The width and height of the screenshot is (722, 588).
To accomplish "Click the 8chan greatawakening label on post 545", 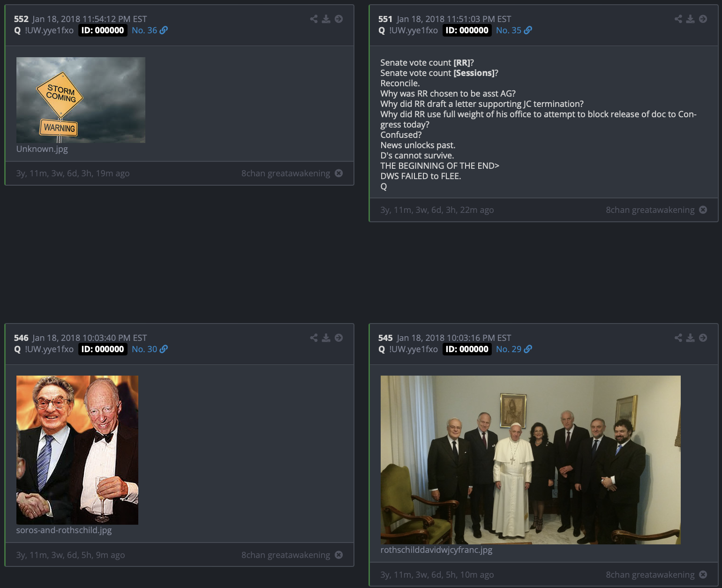I will click(x=650, y=574).
